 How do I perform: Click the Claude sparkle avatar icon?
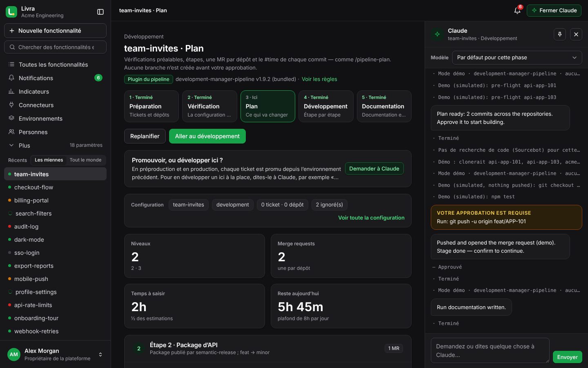click(437, 34)
